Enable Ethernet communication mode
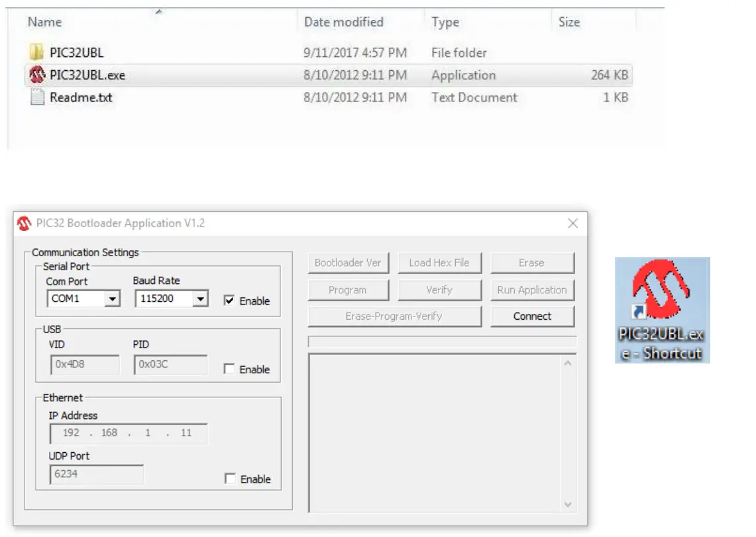 tap(230, 479)
